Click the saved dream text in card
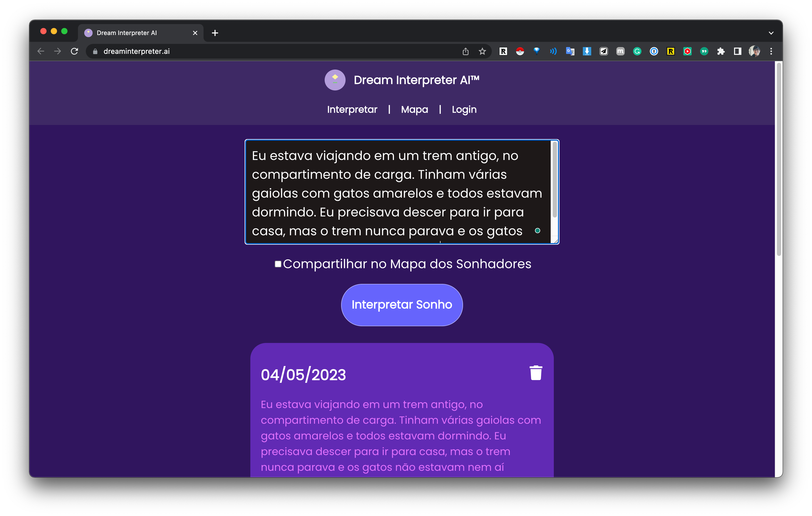Image resolution: width=812 pixels, height=516 pixels. coord(401,435)
